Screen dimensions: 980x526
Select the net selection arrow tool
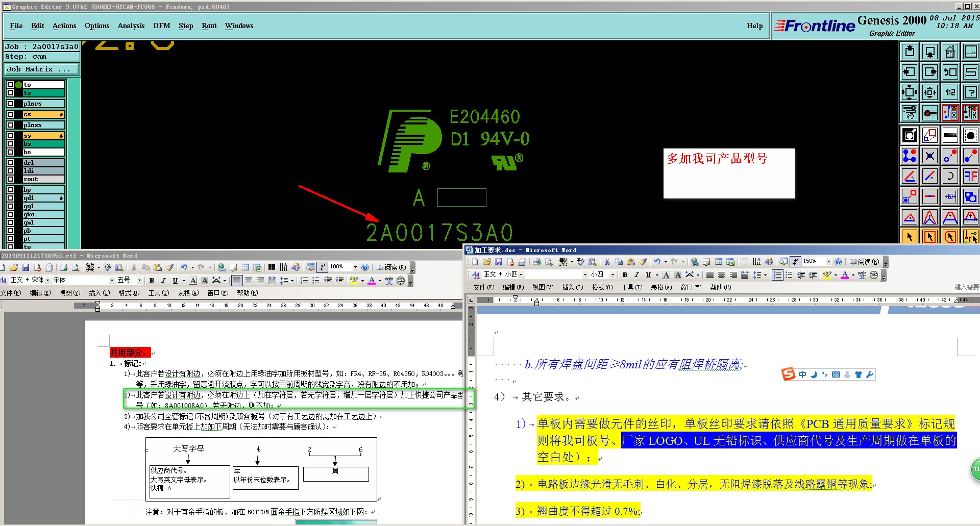pos(970,236)
